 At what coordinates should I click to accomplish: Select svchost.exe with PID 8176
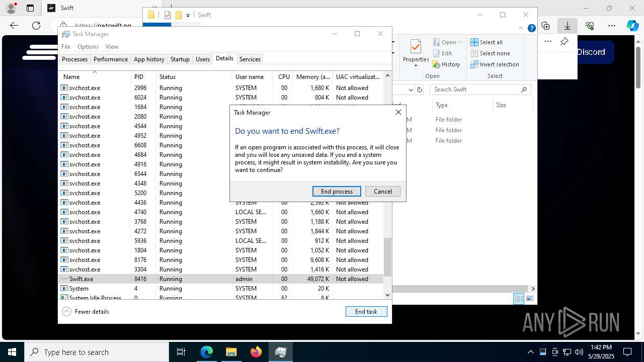pyautogui.click(x=221, y=259)
